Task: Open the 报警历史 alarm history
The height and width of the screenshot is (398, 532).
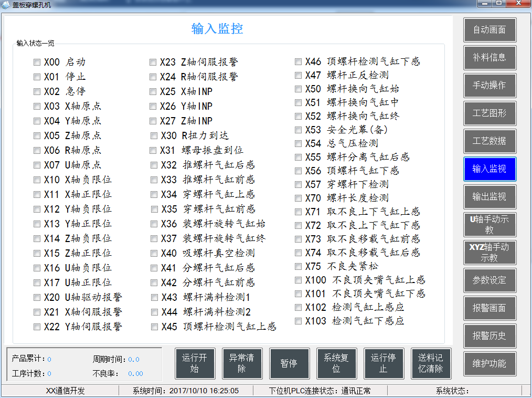Action: 490,336
